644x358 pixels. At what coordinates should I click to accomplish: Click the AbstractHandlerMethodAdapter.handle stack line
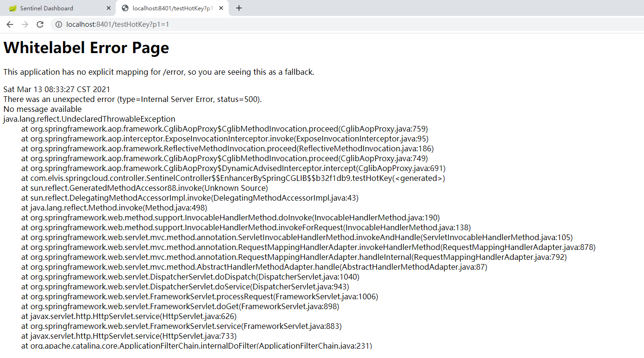pos(254,267)
